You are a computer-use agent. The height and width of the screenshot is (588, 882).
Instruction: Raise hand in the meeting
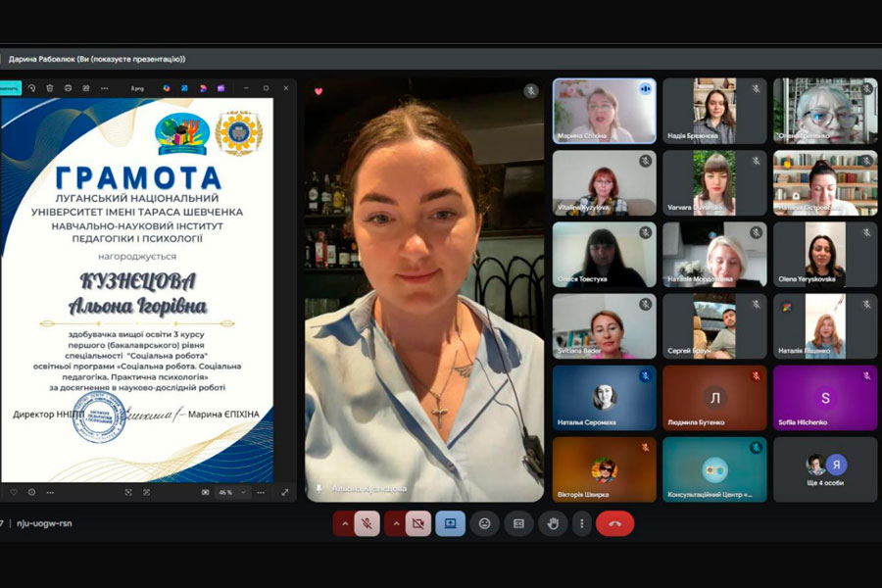click(x=553, y=524)
